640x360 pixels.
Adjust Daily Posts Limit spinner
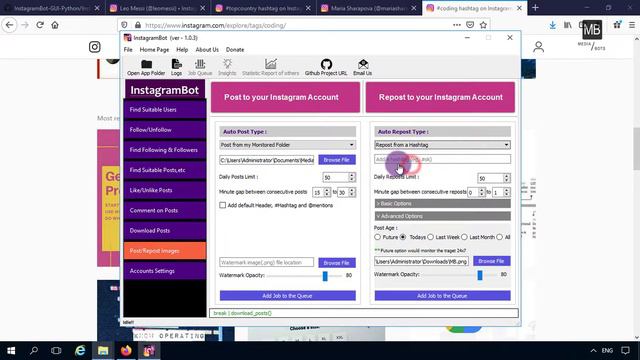[x=339, y=178]
